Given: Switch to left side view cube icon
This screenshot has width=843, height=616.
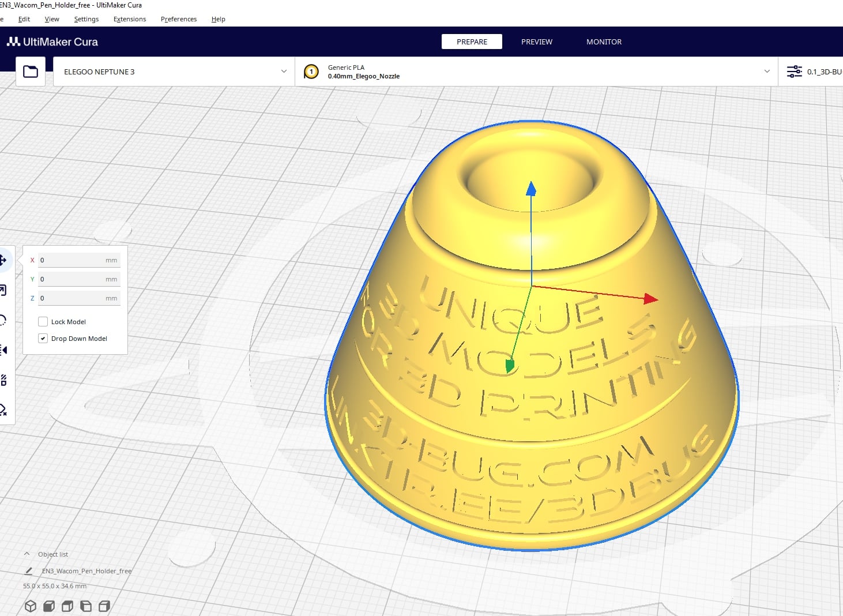Looking at the screenshot, I should pyautogui.click(x=86, y=606).
